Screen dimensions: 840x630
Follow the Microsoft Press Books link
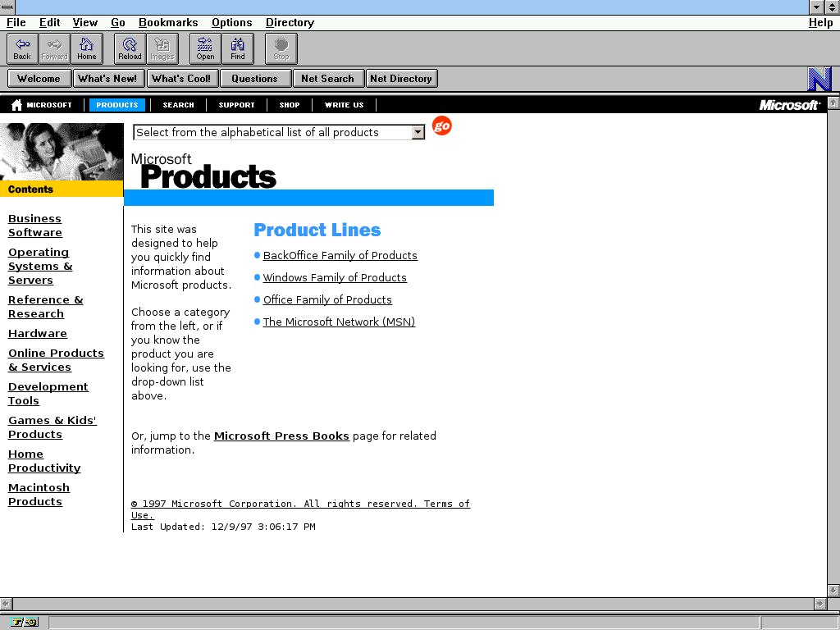(281, 436)
